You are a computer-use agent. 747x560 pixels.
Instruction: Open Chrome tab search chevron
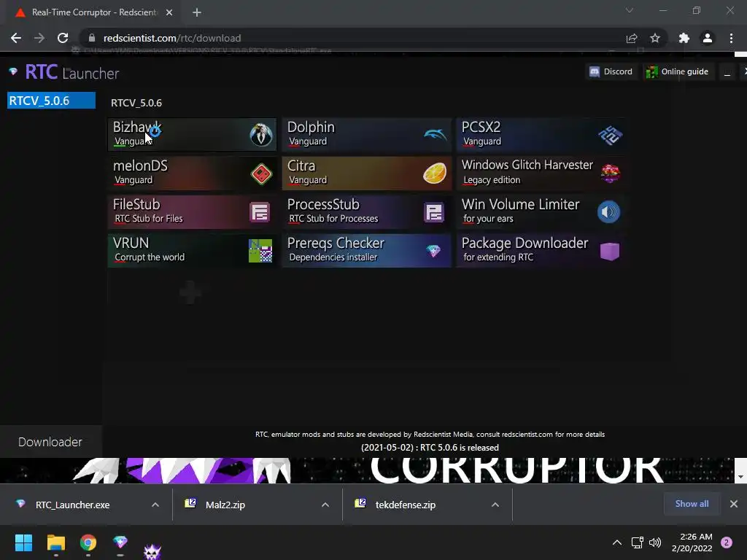coord(630,10)
